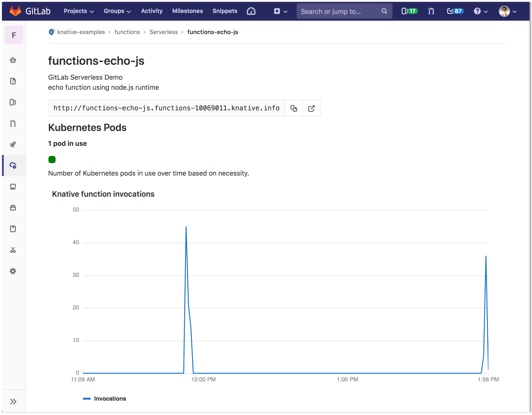Click the Serverless/Functions sidebar icon
The width and height of the screenshot is (532, 415).
point(13,165)
